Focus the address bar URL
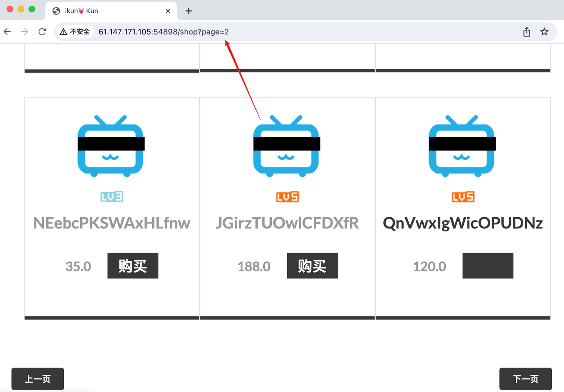 (x=164, y=32)
